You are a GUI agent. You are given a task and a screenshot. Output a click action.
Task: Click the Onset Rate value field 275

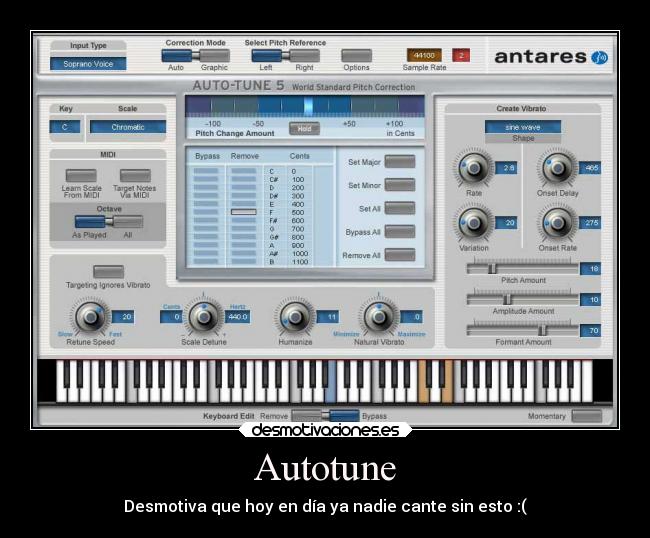coord(590,223)
